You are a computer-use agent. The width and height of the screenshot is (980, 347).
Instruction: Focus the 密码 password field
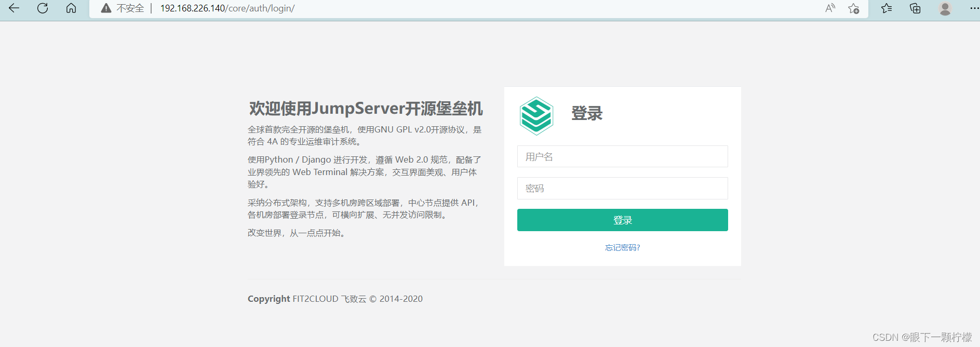[x=622, y=188]
